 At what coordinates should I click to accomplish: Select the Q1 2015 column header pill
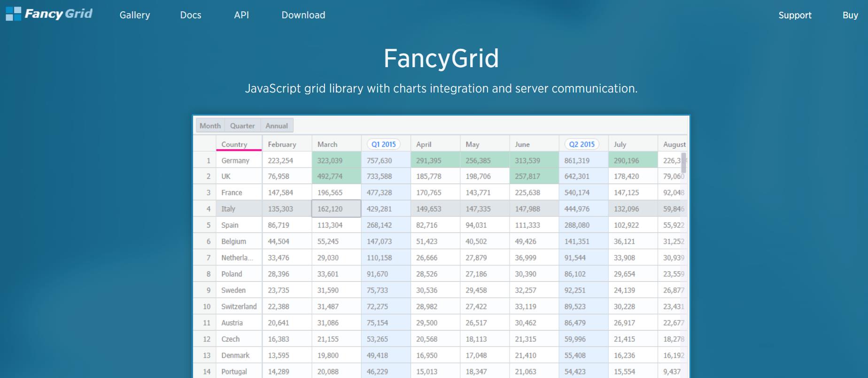(x=384, y=144)
